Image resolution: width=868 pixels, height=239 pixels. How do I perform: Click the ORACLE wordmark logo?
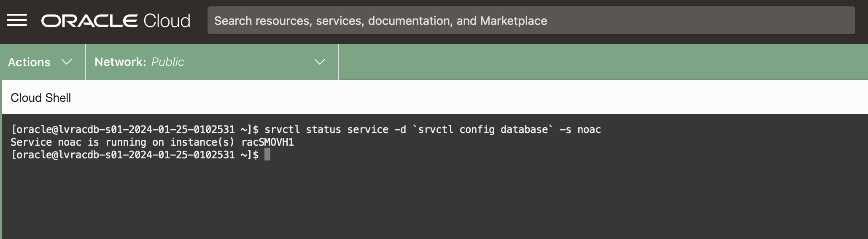coord(89,21)
